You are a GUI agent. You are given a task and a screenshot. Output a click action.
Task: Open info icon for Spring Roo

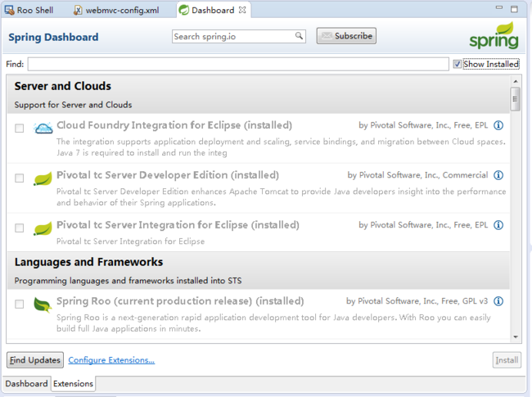click(x=498, y=301)
